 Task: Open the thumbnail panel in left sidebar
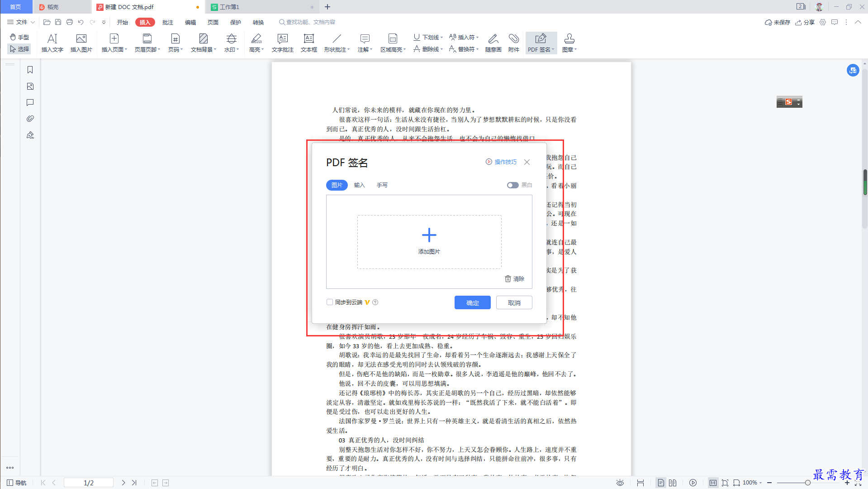click(x=30, y=86)
